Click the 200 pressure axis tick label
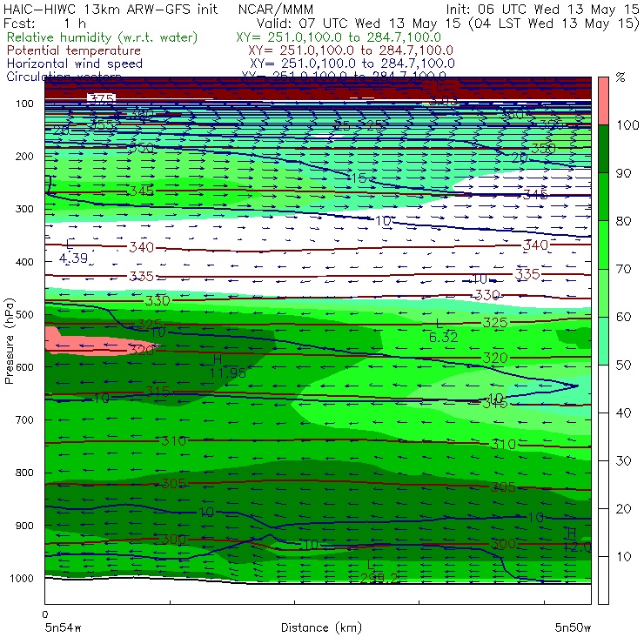644x644 pixels. [24, 156]
